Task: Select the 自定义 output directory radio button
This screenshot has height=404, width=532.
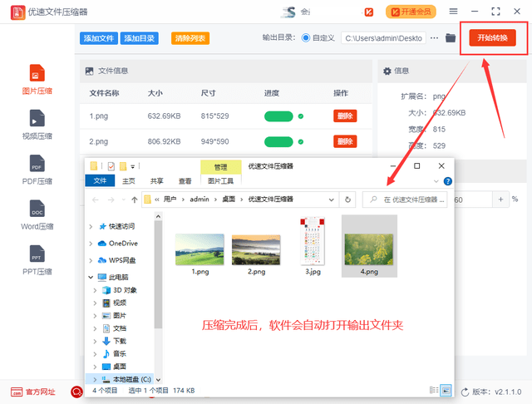Action: pyautogui.click(x=307, y=38)
